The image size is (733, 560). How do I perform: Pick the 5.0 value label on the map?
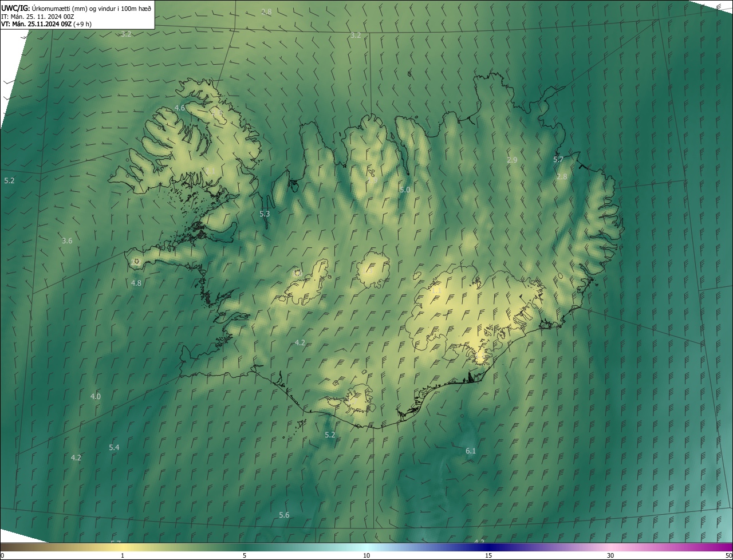(x=405, y=190)
